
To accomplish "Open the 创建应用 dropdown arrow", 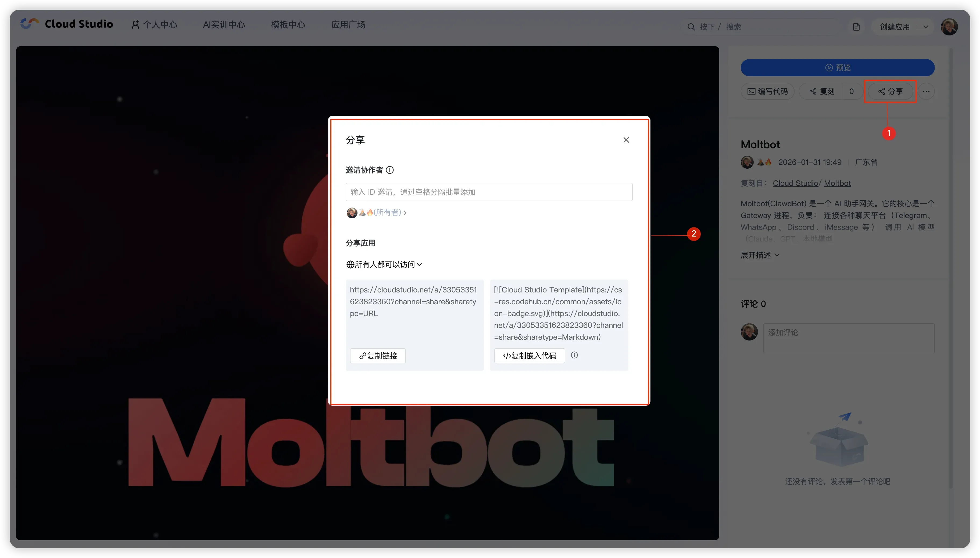I will (925, 27).
